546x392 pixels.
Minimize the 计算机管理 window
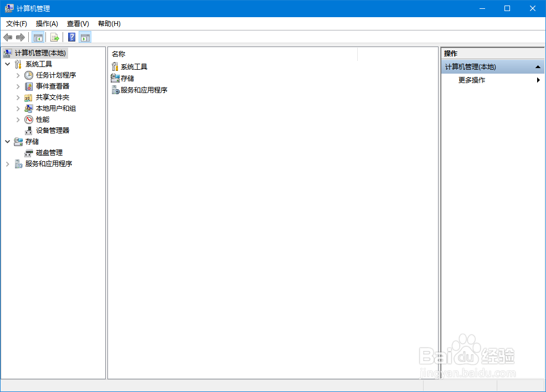[x=482, y=8]
